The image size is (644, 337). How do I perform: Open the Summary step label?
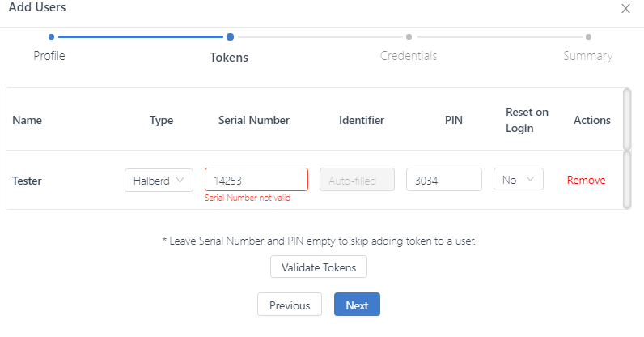[x=588, y=56]
